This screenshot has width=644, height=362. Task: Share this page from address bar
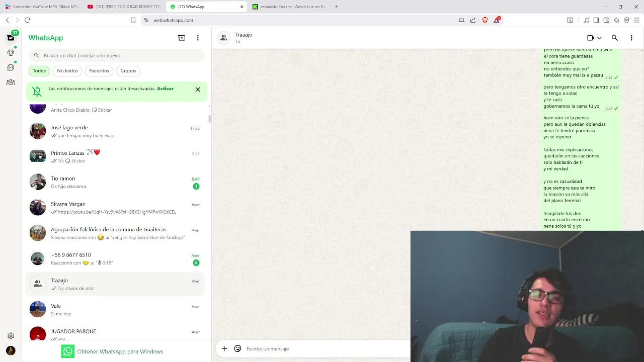[x=473, y=20]
